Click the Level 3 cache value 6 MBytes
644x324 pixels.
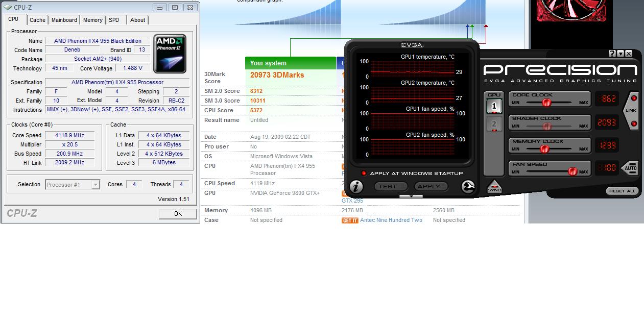pyautogui.click(x=163, y=162)
